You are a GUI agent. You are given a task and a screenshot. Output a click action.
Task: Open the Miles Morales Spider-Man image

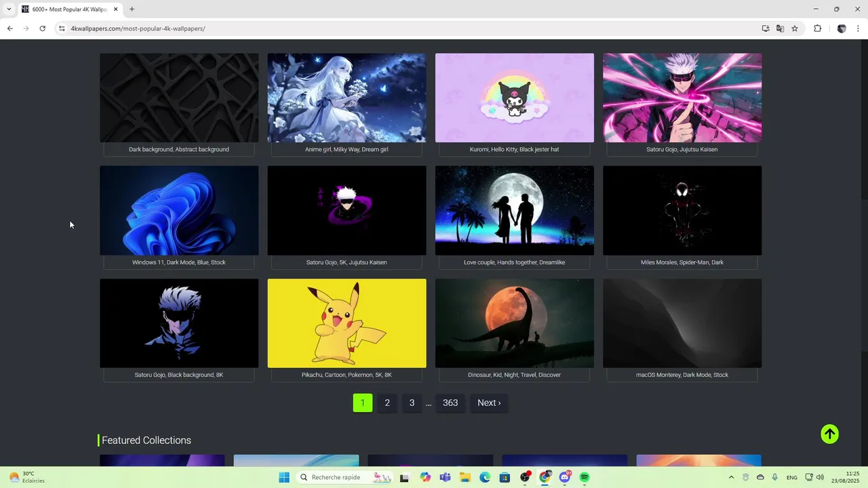682,211
